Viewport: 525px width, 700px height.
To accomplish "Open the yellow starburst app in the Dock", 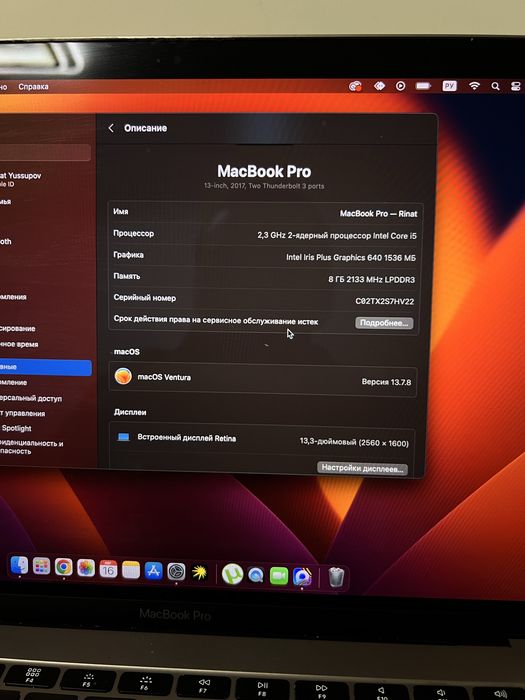I will [x=199, y=572].
